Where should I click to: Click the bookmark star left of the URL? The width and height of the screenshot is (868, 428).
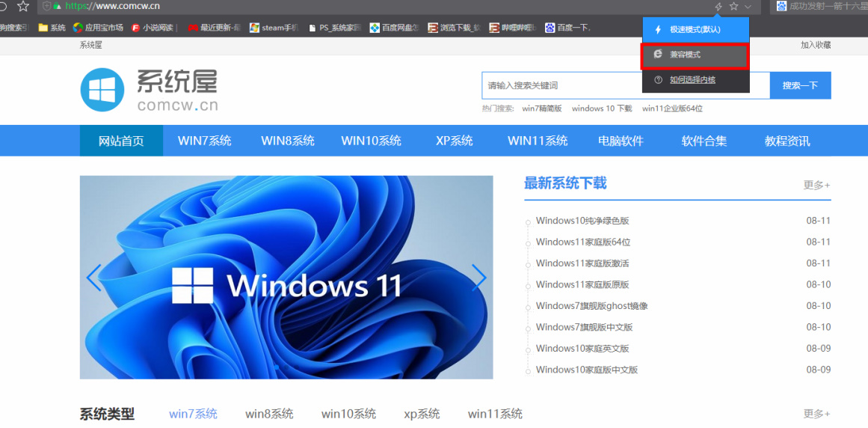[x=23, y=7]
